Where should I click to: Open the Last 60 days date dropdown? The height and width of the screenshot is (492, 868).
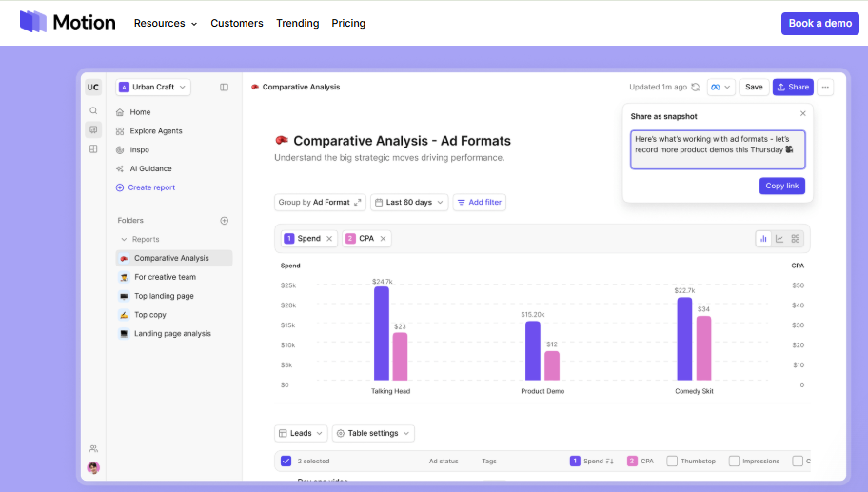(409, 202)
